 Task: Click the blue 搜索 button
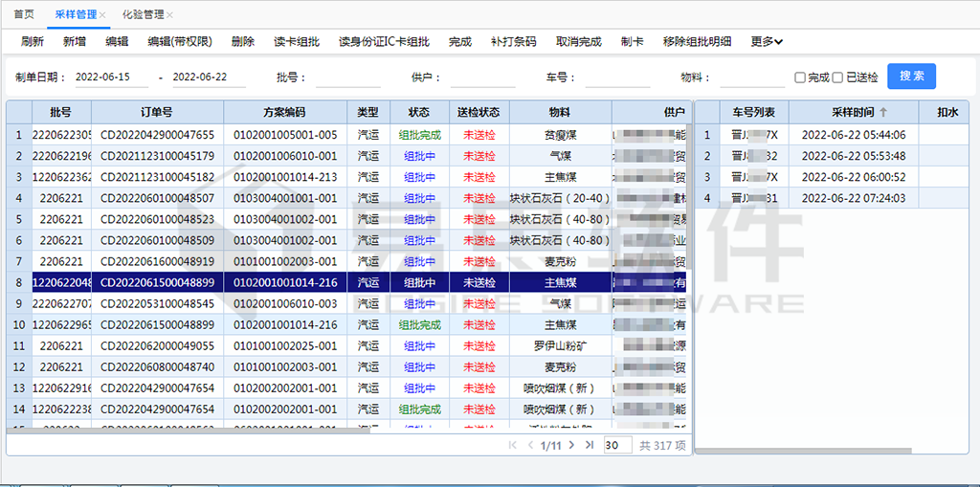click(911, 77)
